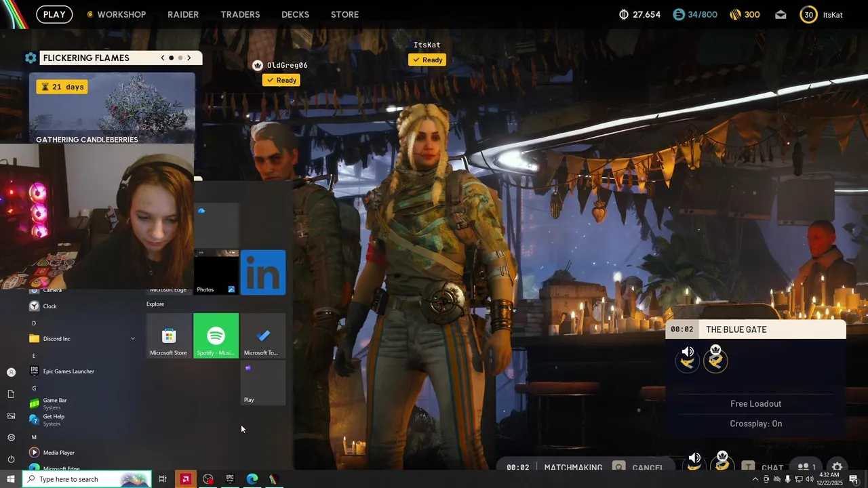Open the STORE tab

click(x=344, y=14)
